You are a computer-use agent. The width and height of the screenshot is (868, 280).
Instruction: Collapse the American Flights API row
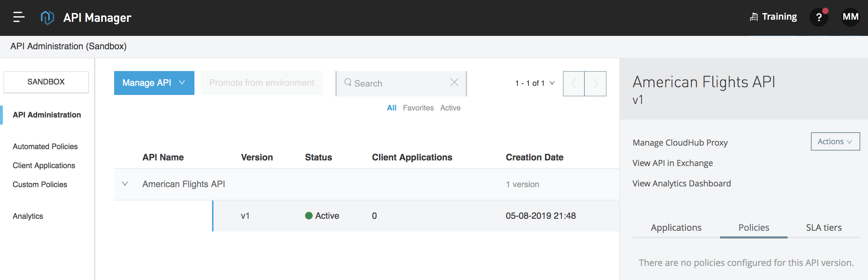click(x=125, y=184)
